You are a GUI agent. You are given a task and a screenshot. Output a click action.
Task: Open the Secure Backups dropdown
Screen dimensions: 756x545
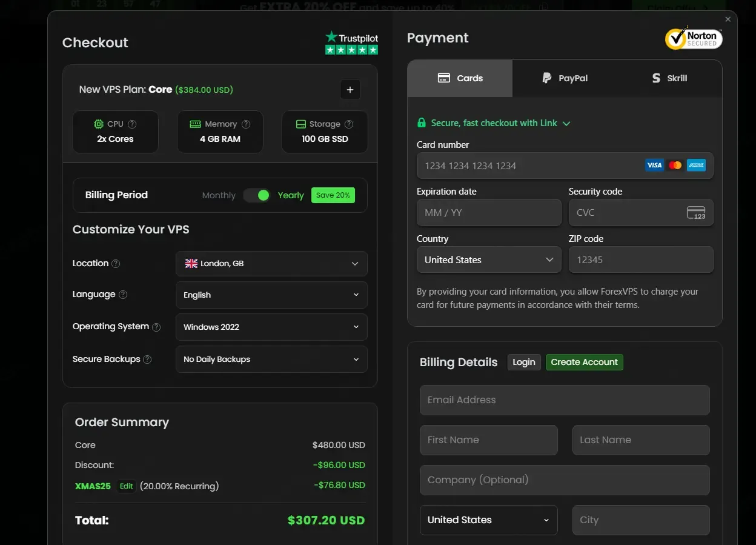click(271, 359)
